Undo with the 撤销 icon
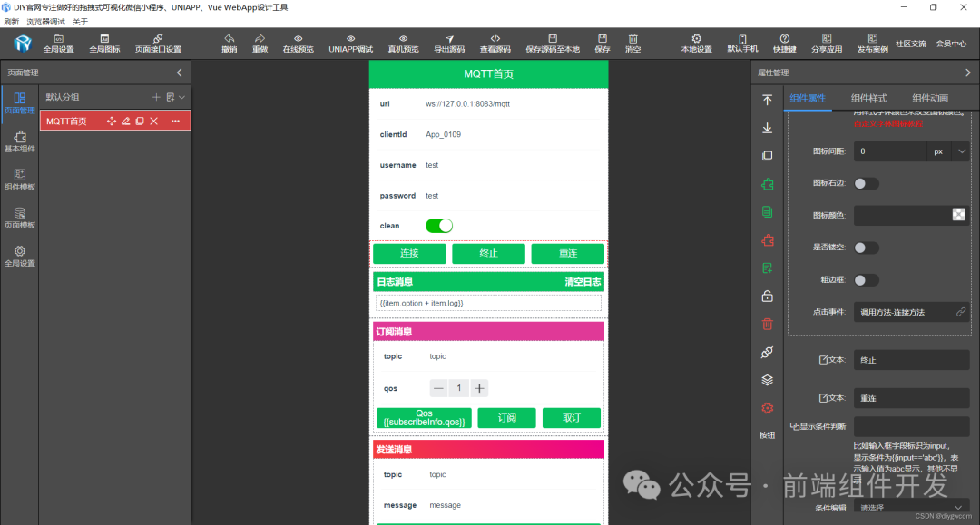This screenshot has height=525, width=980. [x=230, y=44]
